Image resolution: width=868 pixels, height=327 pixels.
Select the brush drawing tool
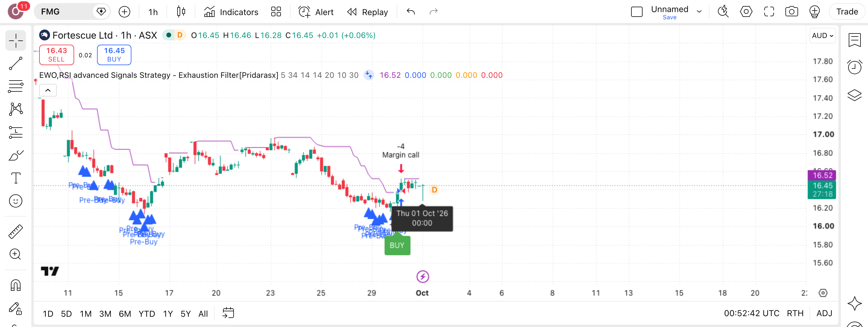point(15,155)
